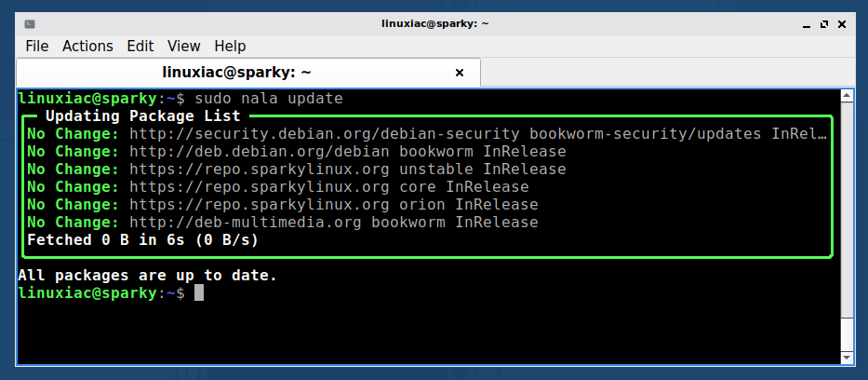The width and height of the screenshot is (868, 380).
Task: Click the deb.debian.org bookworm InRelease line
Action: 296,152
